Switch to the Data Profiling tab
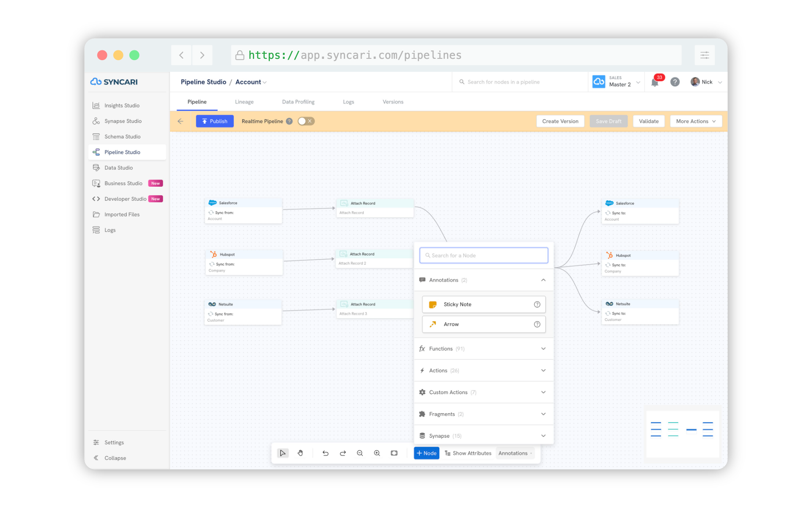Viewport: 812px width, 508px height. [298, 102]
